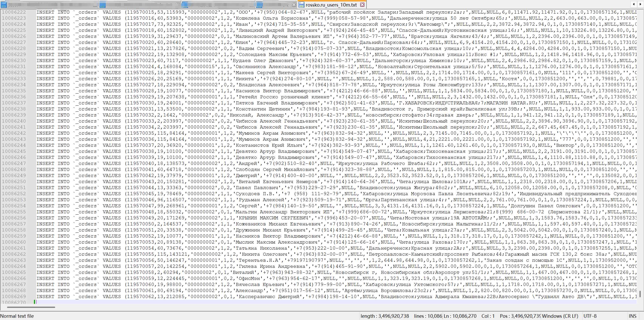
Task: Click the name 'Вячеслав Юрьевич'
Action: coord(260,284)
